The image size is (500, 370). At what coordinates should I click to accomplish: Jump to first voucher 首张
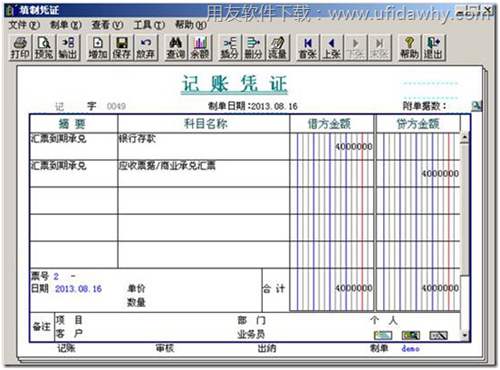click(308, 48)
